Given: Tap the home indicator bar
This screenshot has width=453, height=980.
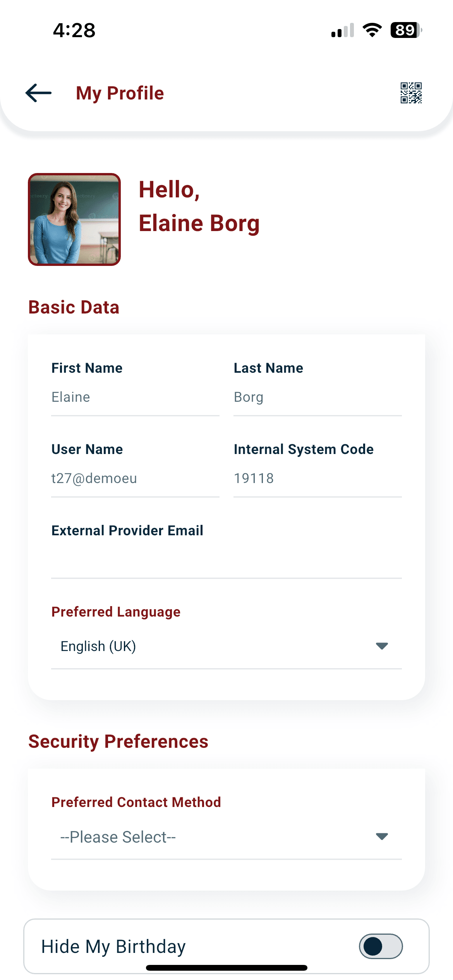Looking at the screenshot, I should click(x=226, y=968).
